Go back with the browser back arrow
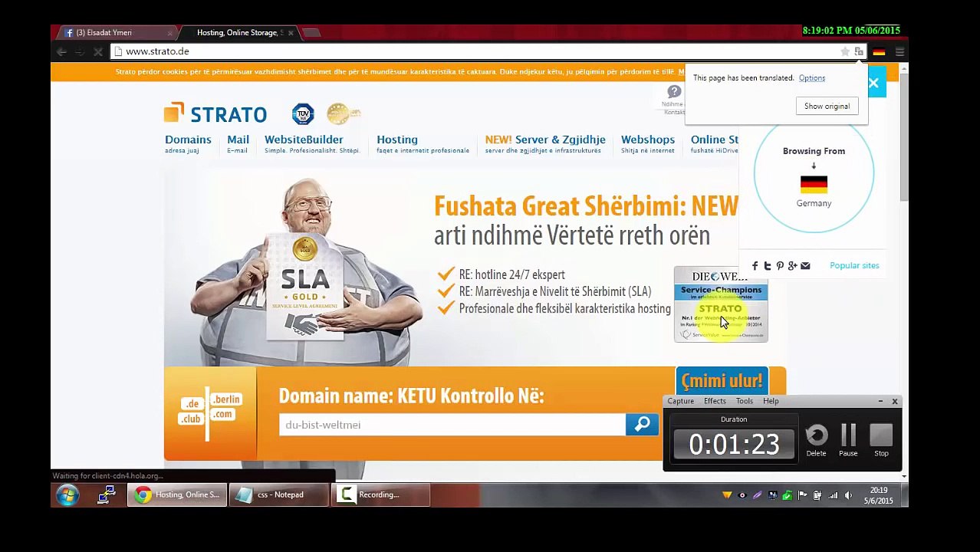The image size is (980, 552). click(x=61, y=51)
